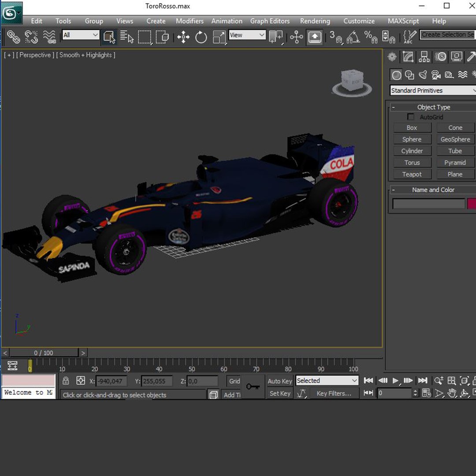Collapse the Name and Color rollout
Viewport: 476px width, 476px height.
(x=434, y=190)
